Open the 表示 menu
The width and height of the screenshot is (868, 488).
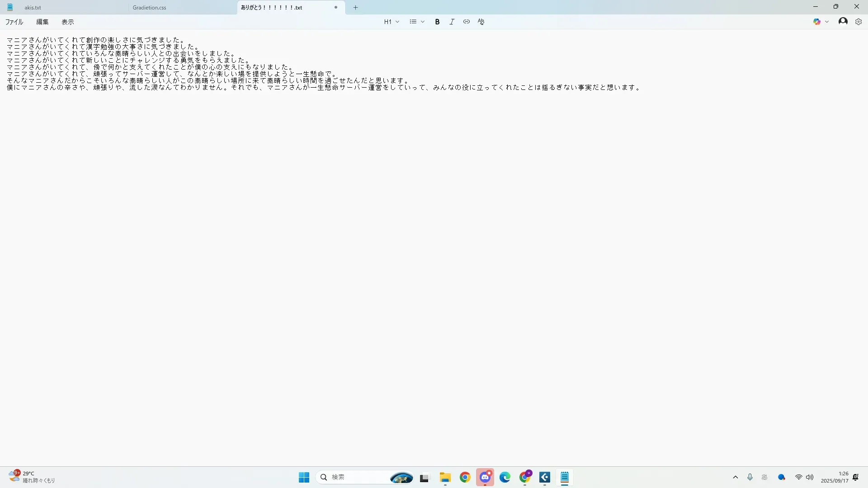(68, 22)
